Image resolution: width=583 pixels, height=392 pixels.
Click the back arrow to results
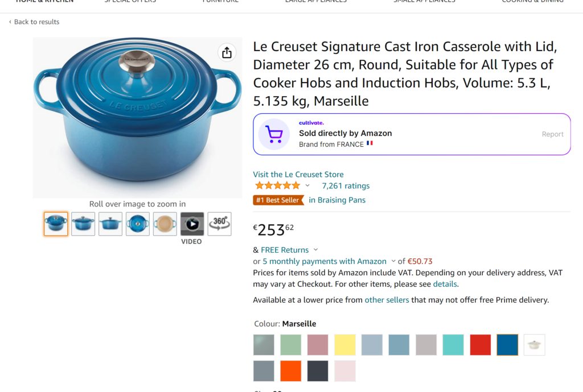pyautogui.click(x=10, y=22)
